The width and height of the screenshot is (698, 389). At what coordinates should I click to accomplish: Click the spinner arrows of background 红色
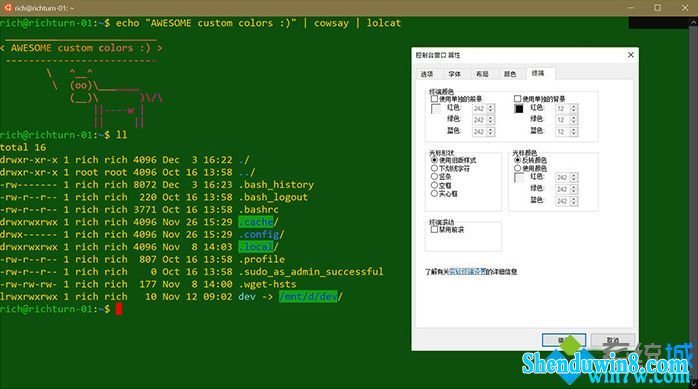click(574, 109)
